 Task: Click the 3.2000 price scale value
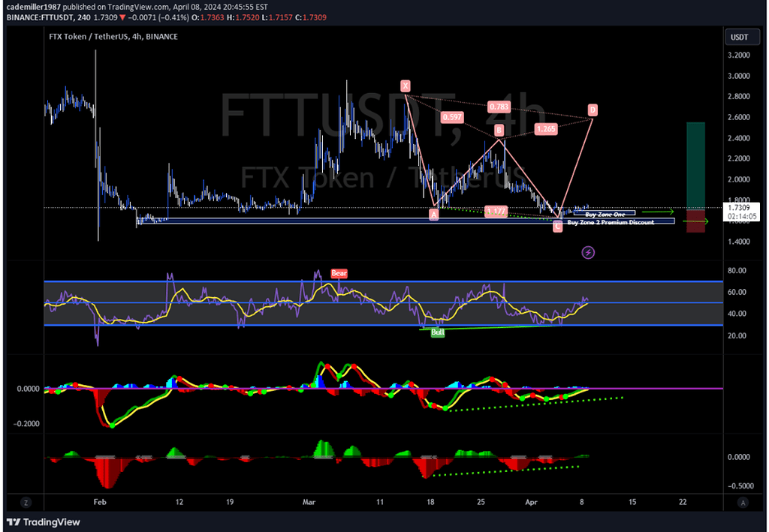[739, 55]
